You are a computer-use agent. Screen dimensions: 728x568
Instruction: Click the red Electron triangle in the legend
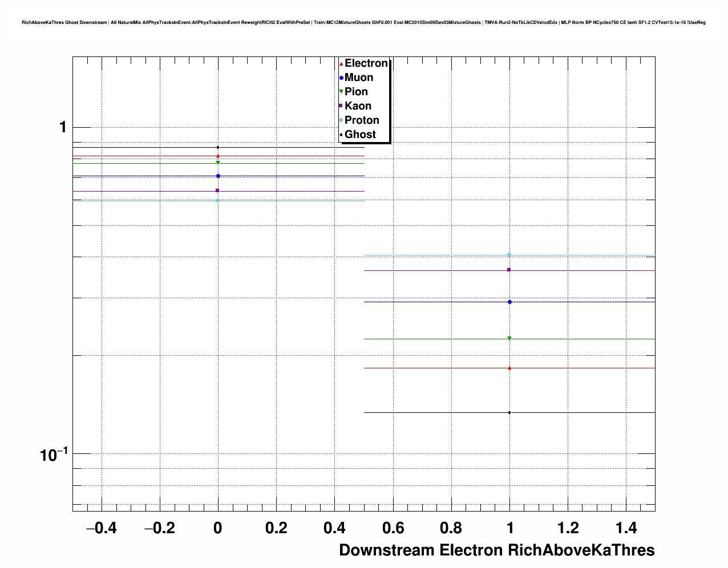(x=341, y=63)
